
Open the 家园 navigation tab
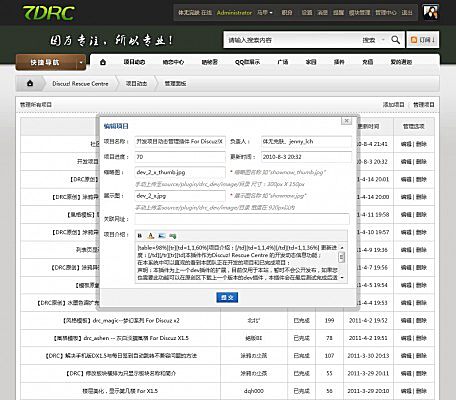tap(311, 62)
